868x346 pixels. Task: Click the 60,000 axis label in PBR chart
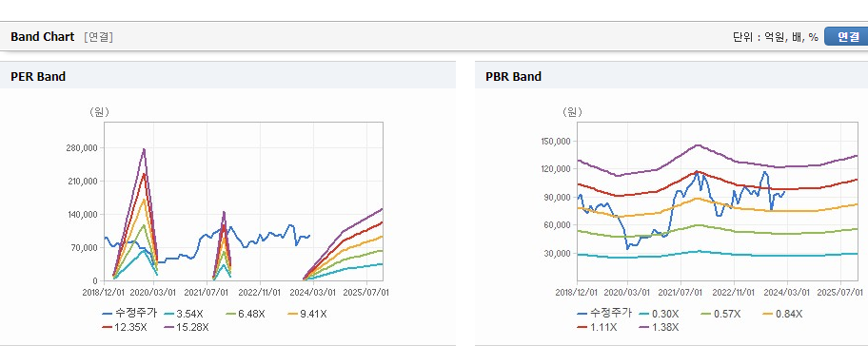click(x=559, y=225)
